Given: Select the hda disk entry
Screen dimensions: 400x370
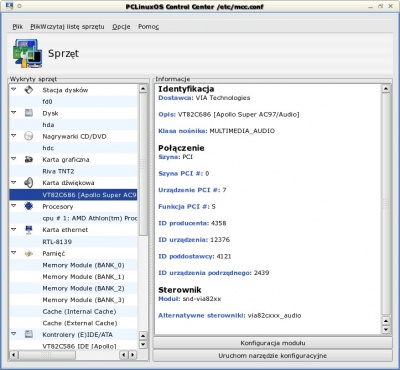Looking at the screenshot, I should tap(73, 125).
